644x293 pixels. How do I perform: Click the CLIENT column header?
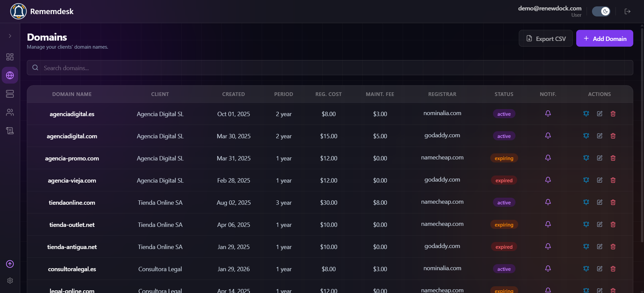[x=160, y=94]
